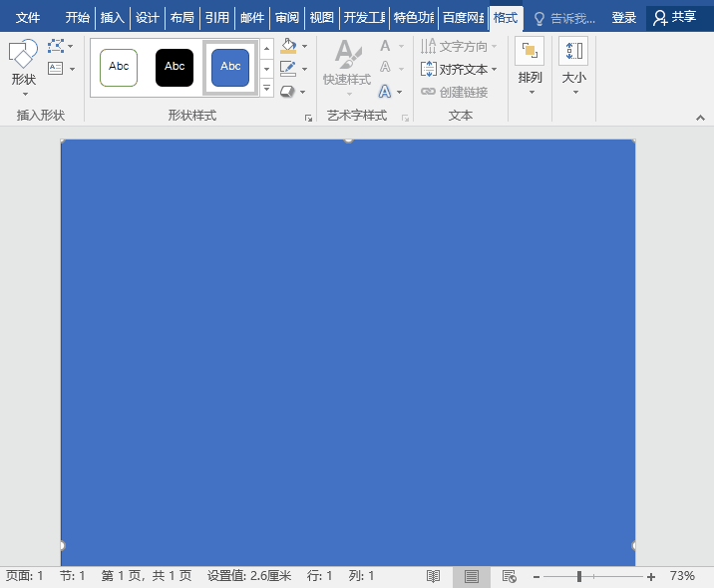
Task: Switch to the 设计 design tab
Action: [147, 18]
